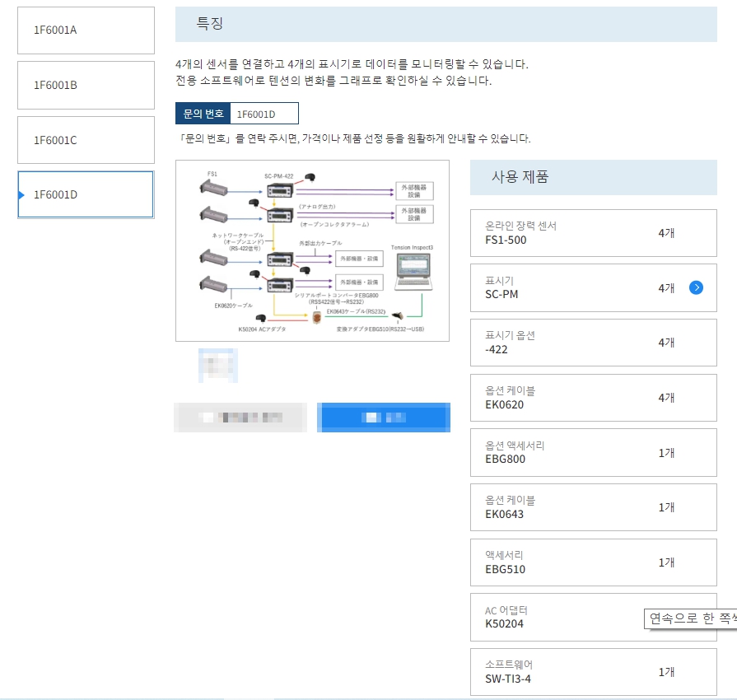Select the 1F6001A tab
Screen dimensions: 737x700
tap(86, 30)
